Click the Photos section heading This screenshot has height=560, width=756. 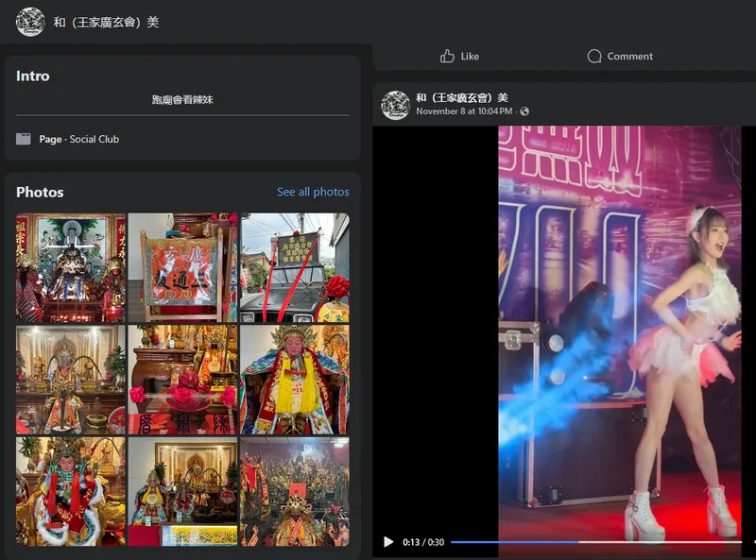[40, 193]
